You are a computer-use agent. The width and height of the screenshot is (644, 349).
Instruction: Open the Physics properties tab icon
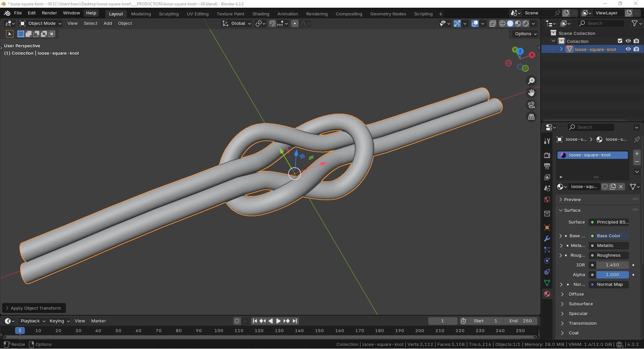pos(547,261)
